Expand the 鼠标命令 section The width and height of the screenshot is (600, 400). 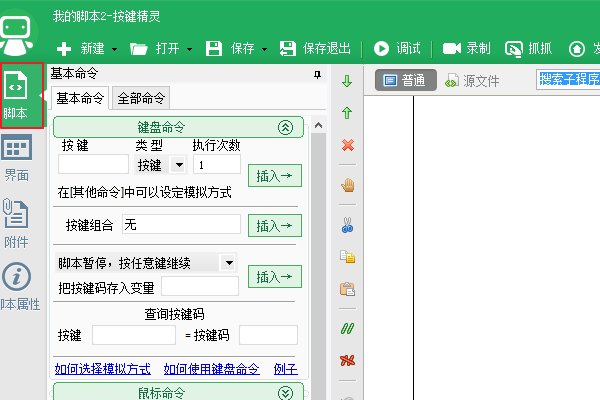pyautogui.click(x=285, y=393)
